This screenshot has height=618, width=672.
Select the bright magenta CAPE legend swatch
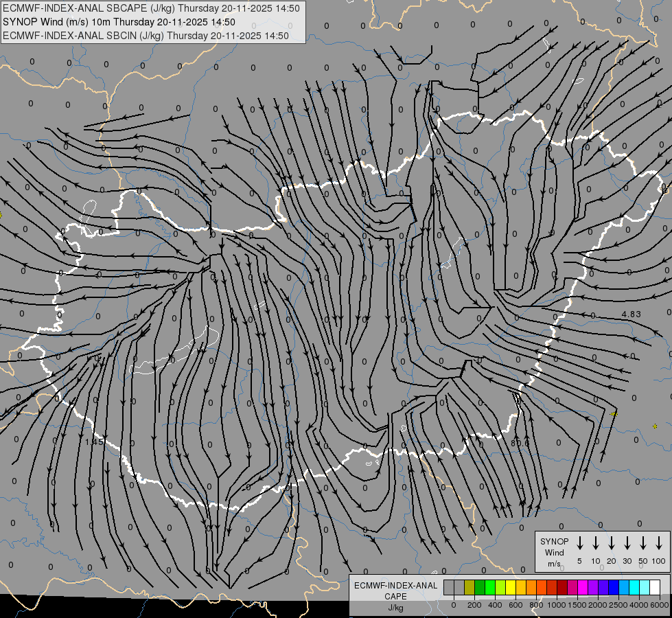pos(583,587)
